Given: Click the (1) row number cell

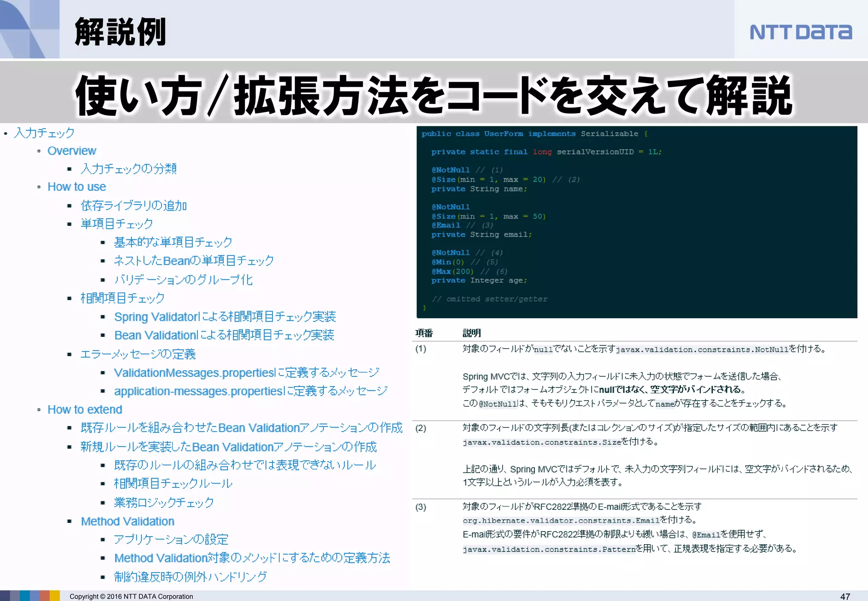Looking at the screenshot, I should coord(420,349).
